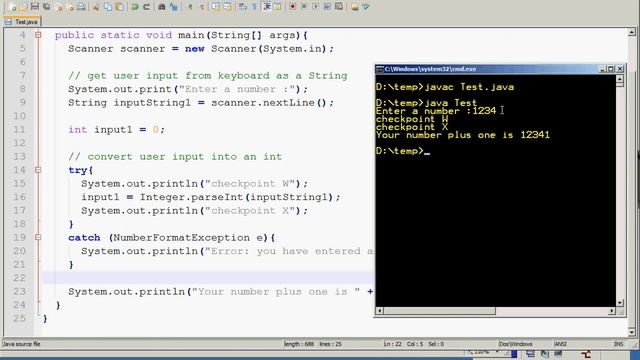Toggle show all characters icon
This screenshot has height=360, width=640.
click(x=254, y=7)
